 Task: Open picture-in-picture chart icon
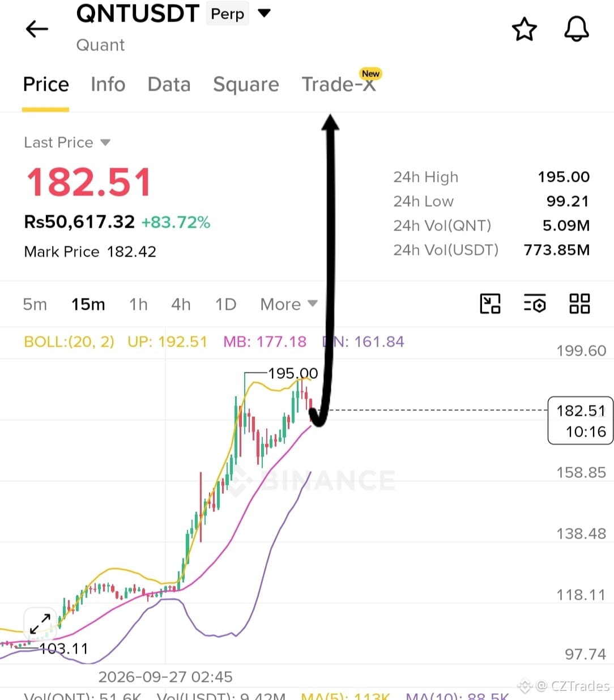pos(490,304)
